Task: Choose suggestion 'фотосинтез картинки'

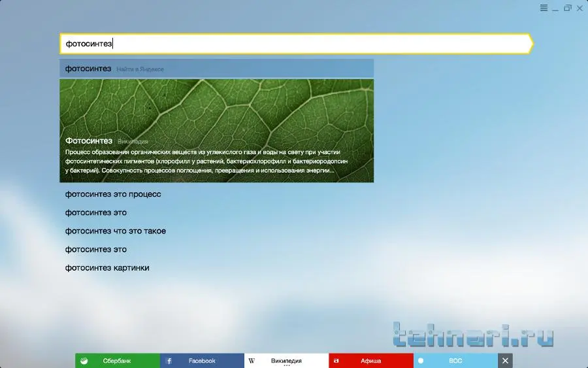Action: (x=107, y=268)
